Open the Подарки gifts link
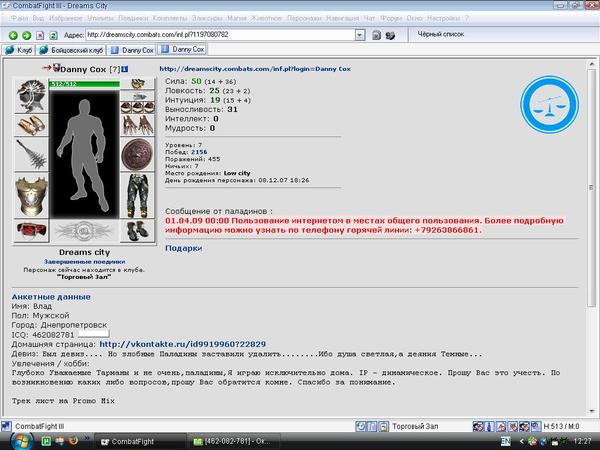Screen dimensions: 600x450 183,248
